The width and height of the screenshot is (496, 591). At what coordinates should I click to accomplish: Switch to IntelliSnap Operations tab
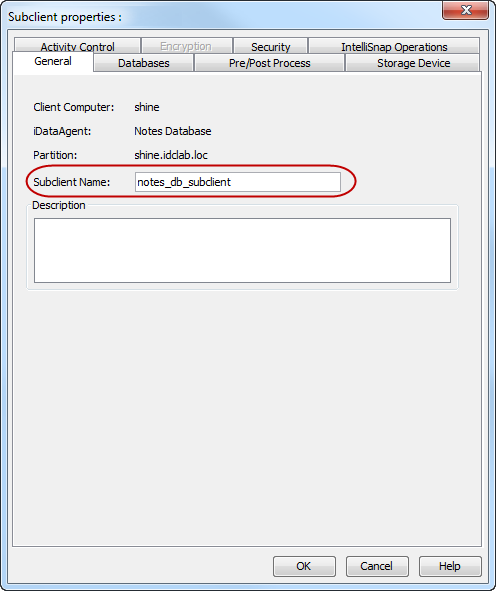(x=394, y=46)
